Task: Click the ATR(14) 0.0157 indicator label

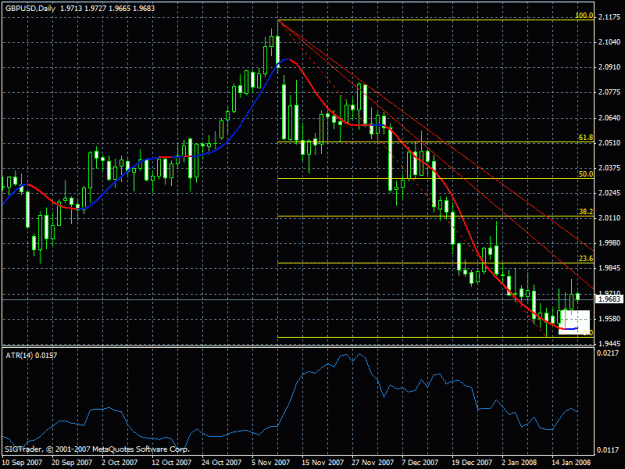Action: (31, 355)
